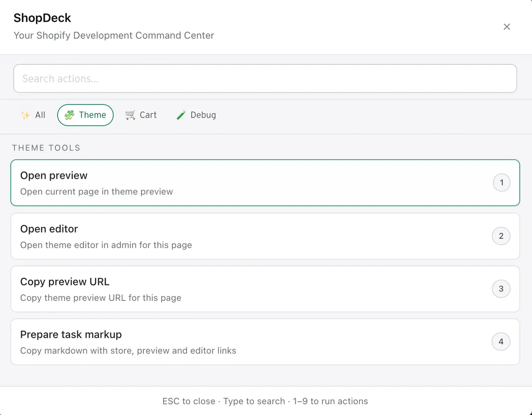Run the Open editor action

[x=265, y=236]
